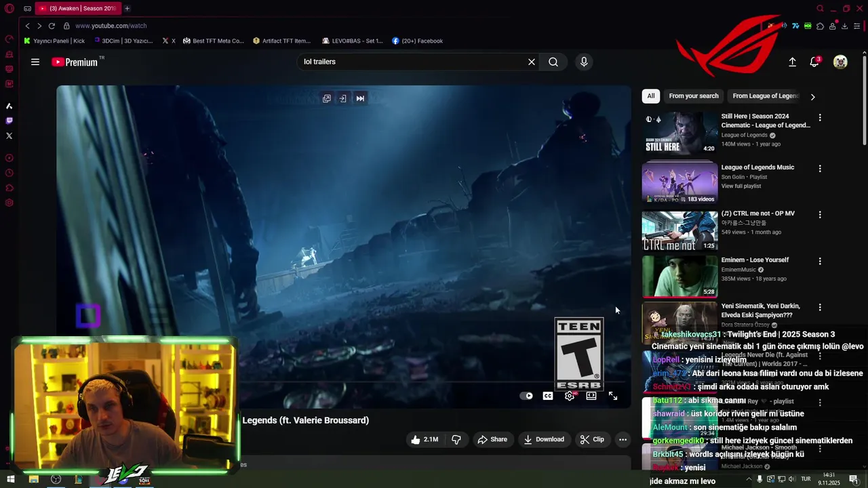Open options for 'Still Here' video

(820, 117)
